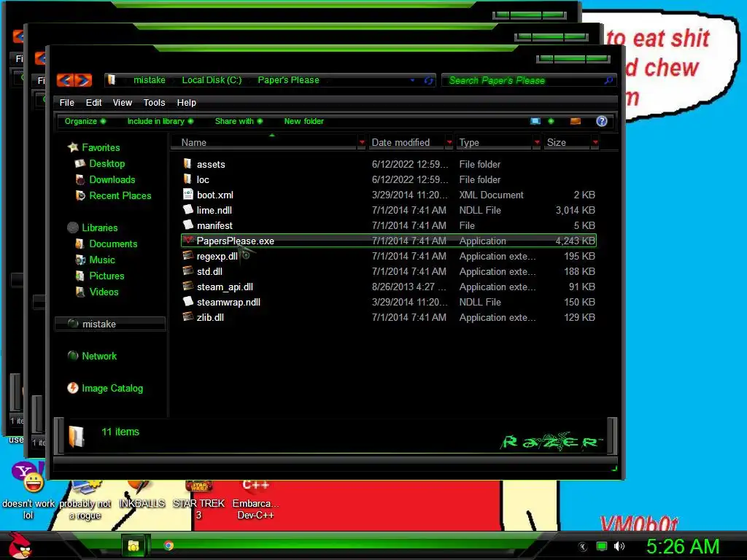
Task: Open the Size column filter dropdown
Action: [x=595, y=142]
